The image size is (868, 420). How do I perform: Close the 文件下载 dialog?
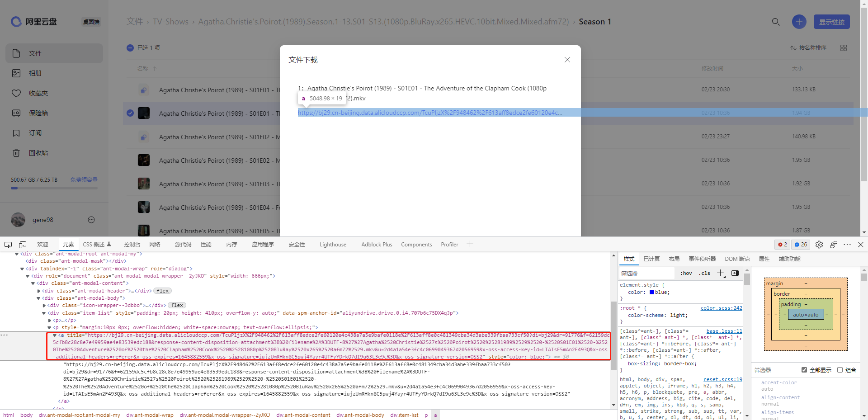tap(567, 60)
